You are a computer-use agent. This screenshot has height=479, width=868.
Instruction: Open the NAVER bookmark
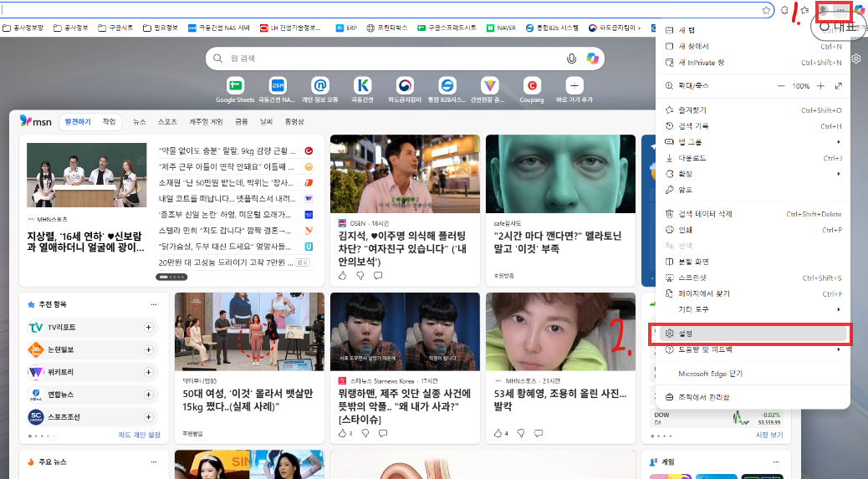click(501, 28)
